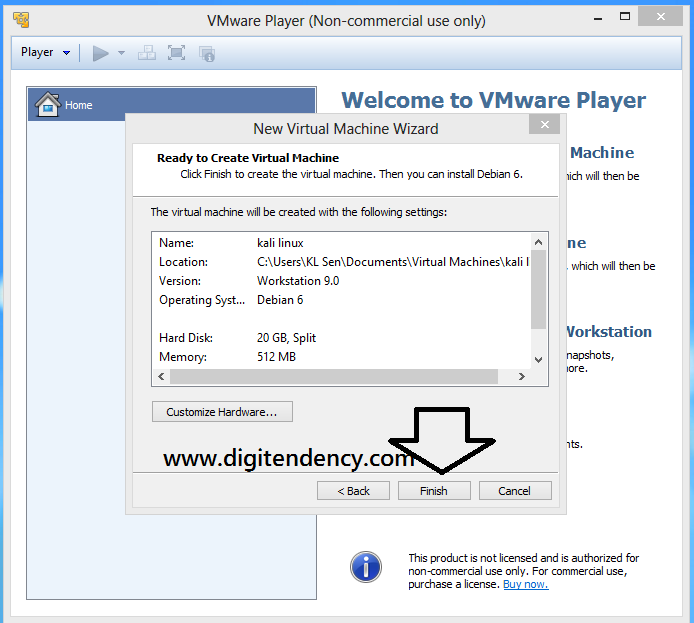Click the settings list scroll left arrow

(x=162, y=377)
